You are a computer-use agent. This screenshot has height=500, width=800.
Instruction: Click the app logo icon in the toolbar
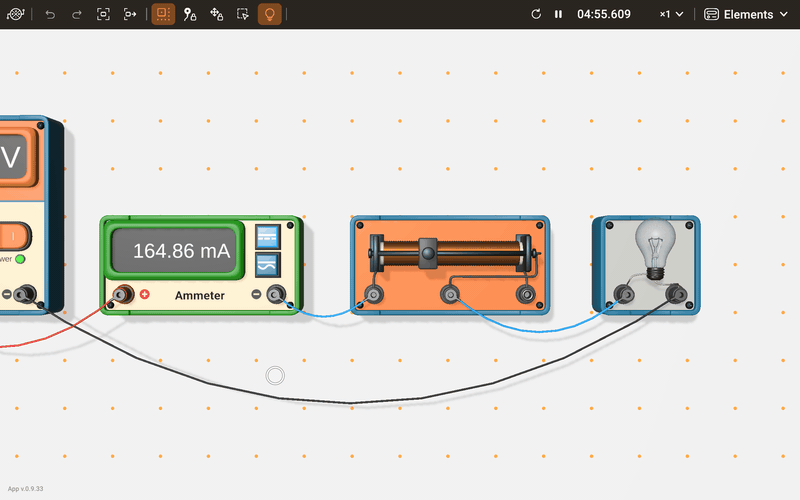15,14
